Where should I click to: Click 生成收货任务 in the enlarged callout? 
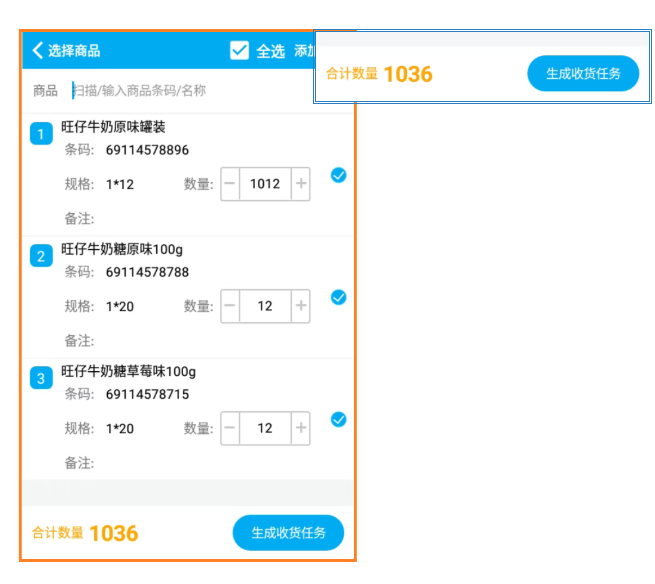coord(583,73)
